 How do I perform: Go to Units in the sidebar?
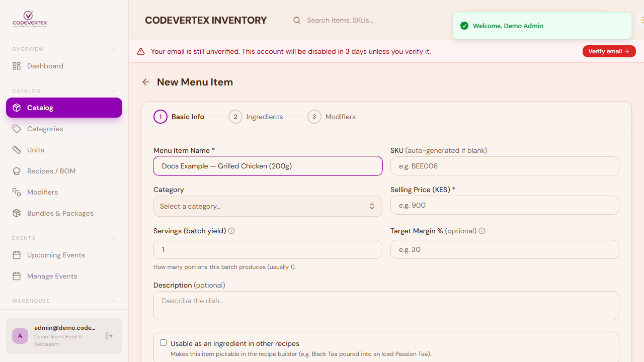click(x=64, y=150)
